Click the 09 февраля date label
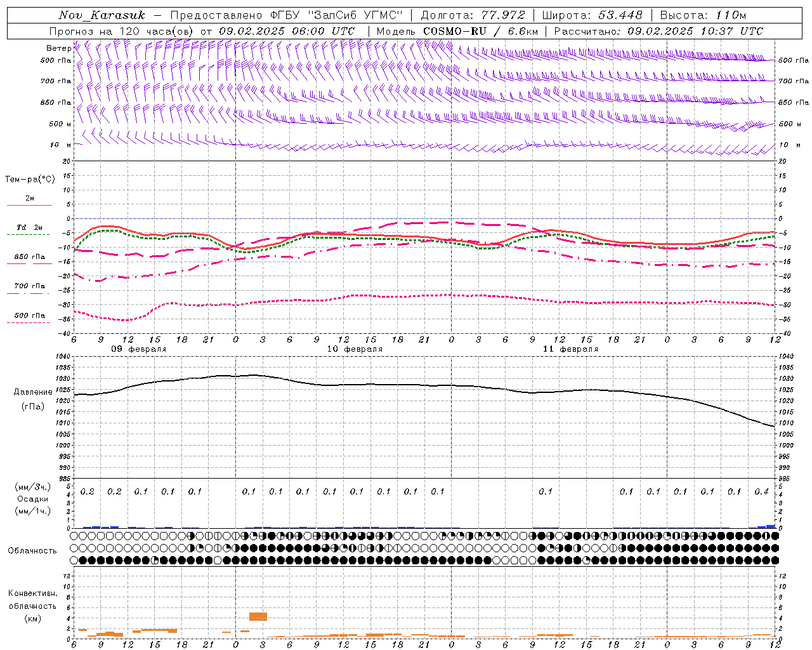This screenshot has width=812, height=650. click(139, 349)
